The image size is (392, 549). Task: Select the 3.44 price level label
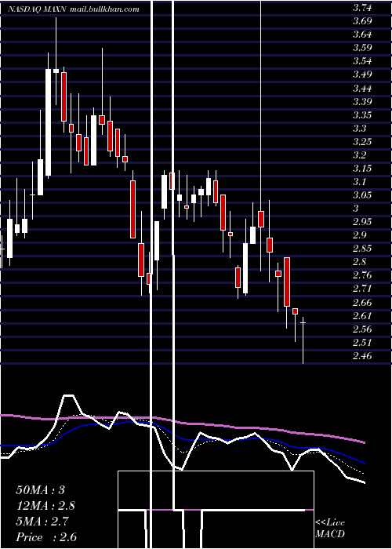pyautogui.click(x=362, y=88)
